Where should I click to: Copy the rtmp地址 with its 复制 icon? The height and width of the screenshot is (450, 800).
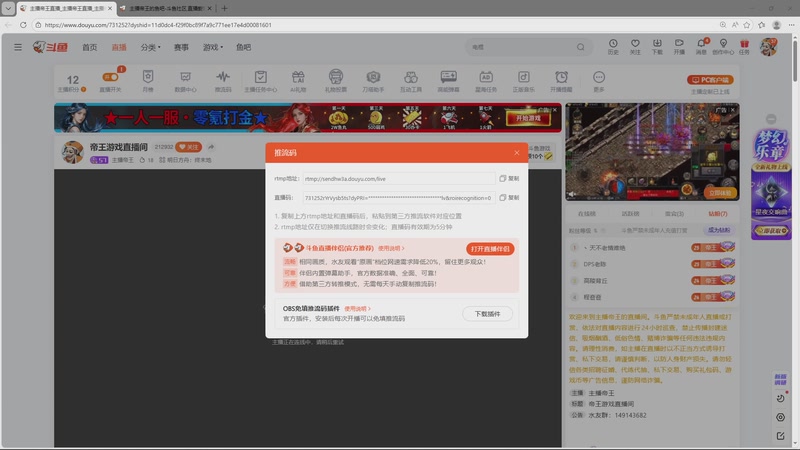509,179
